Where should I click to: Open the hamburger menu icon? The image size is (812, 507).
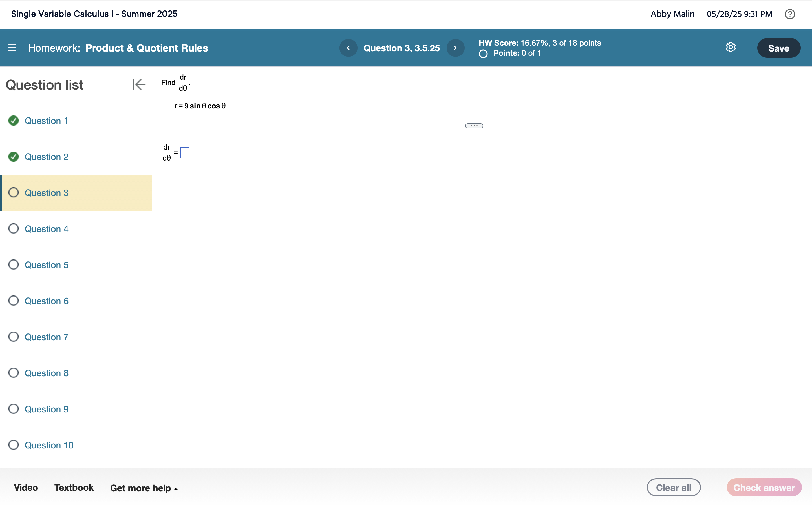pos(12,48)
